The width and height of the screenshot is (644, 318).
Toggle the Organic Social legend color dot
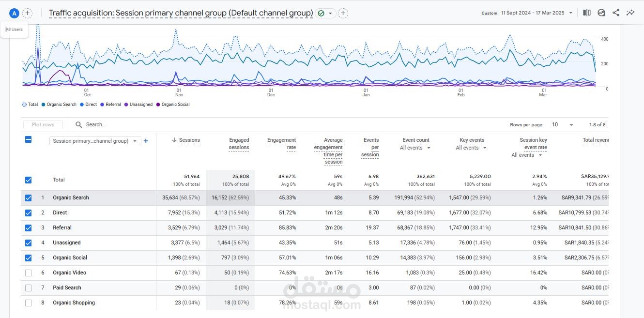(158, 105)
